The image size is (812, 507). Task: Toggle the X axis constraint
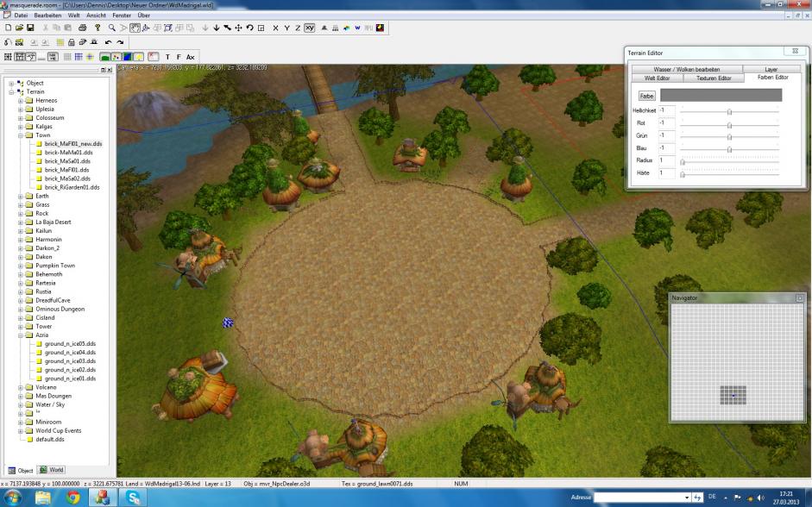275,28
